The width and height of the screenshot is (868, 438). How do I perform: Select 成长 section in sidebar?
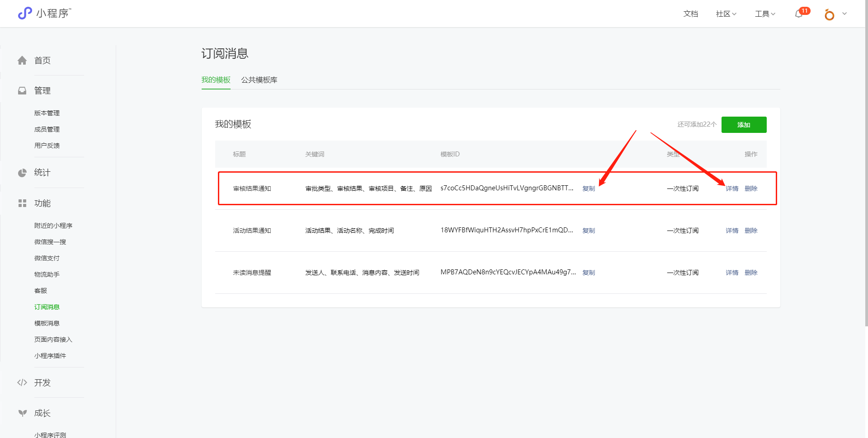coord(42,413)
